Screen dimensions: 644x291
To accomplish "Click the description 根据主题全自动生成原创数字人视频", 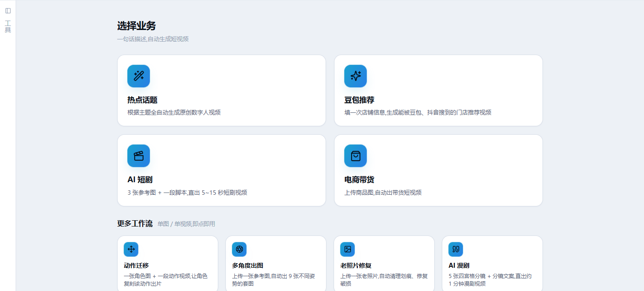I will tap(174, 112).
